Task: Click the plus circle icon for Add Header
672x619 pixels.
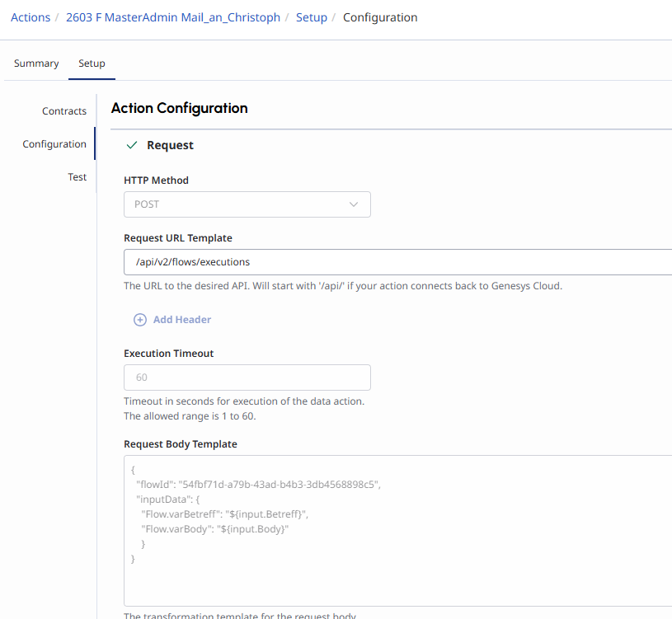Action: point(140,320)
